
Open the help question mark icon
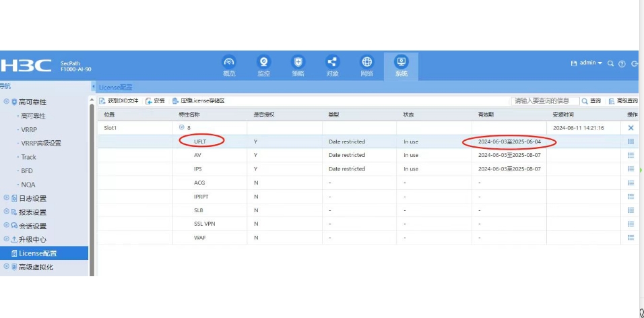tap(622, 64)
